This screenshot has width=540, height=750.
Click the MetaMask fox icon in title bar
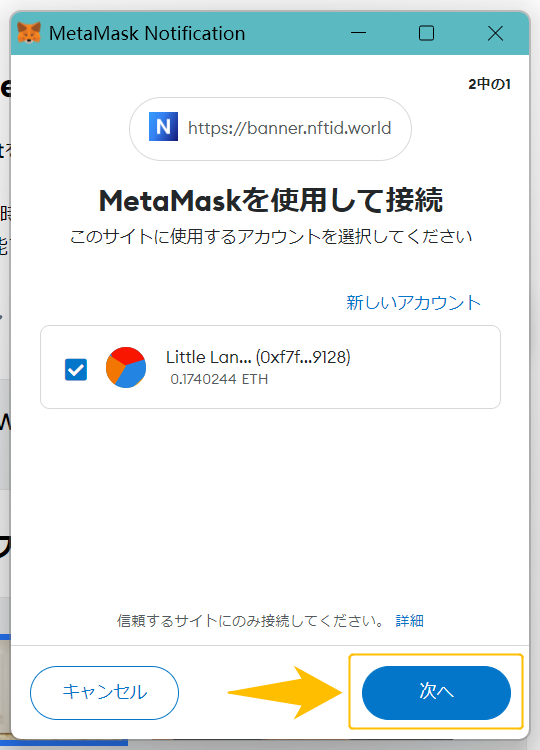(x=29, y=33)
